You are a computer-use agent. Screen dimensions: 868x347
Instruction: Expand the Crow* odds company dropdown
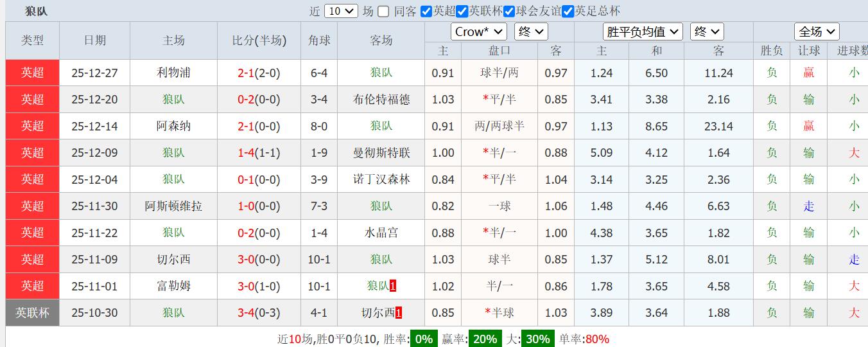[x=478, y=31]
